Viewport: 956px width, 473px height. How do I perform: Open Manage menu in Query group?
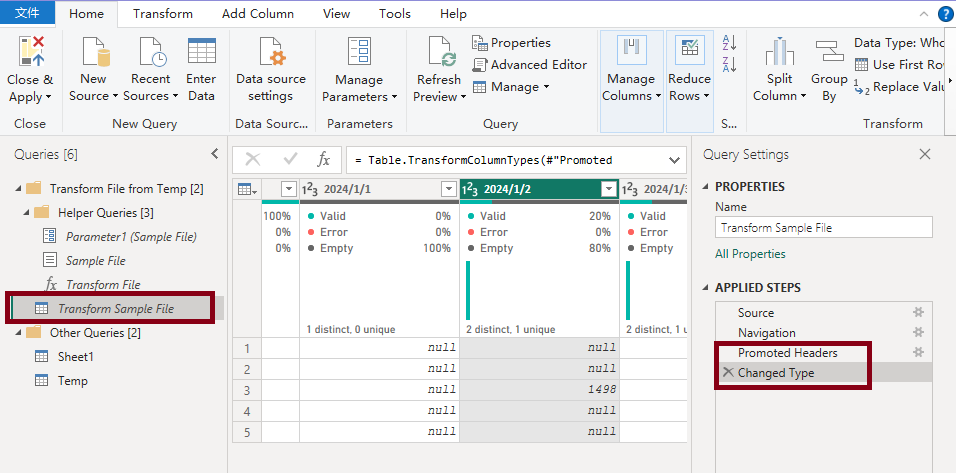[x=511, y=87]
